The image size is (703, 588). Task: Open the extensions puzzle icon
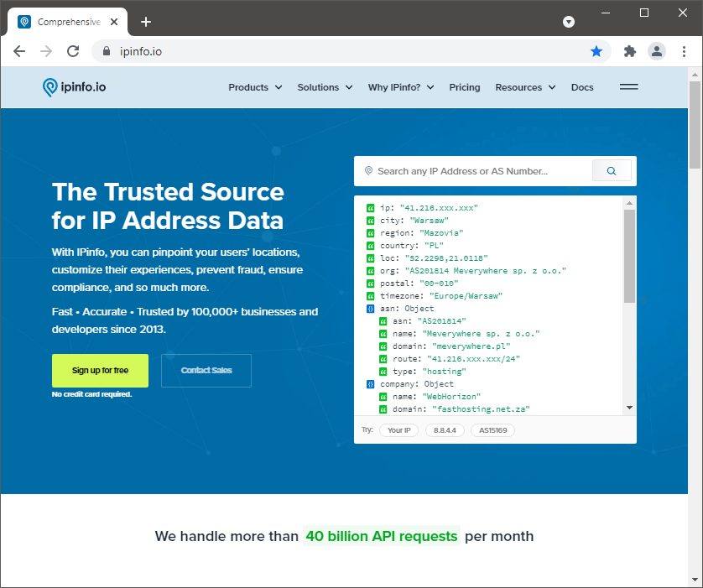630,51
